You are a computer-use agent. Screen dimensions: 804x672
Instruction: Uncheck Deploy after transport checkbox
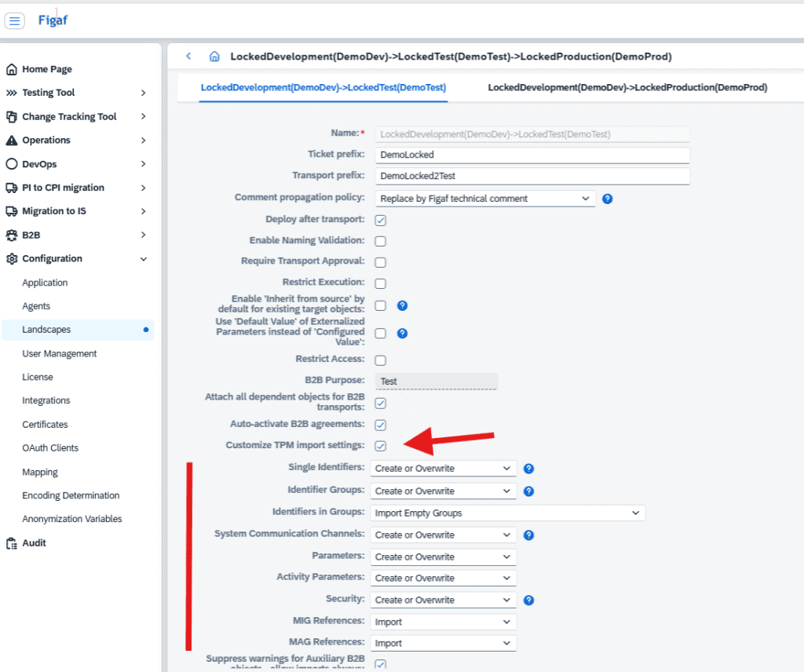[x=381, y=221]
